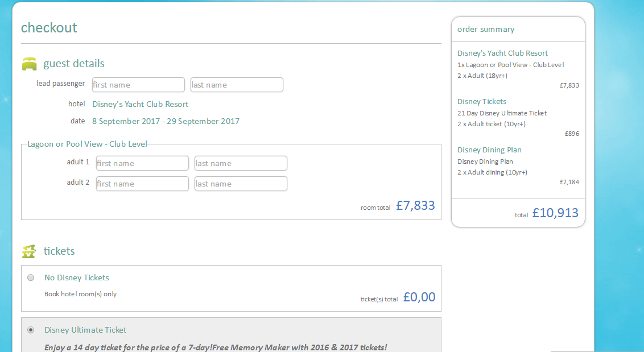644x352 pixels.
Task: Click Disney's Yacht Club Resort hotel link
Action: tap(140, 104)
